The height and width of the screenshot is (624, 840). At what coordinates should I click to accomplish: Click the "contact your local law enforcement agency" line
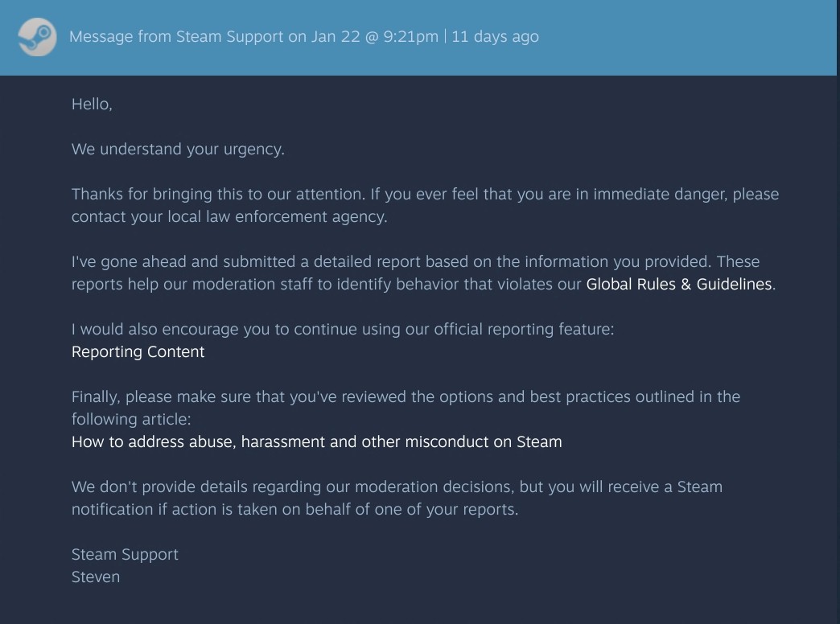pyautogui.click(x=229, y=216)
